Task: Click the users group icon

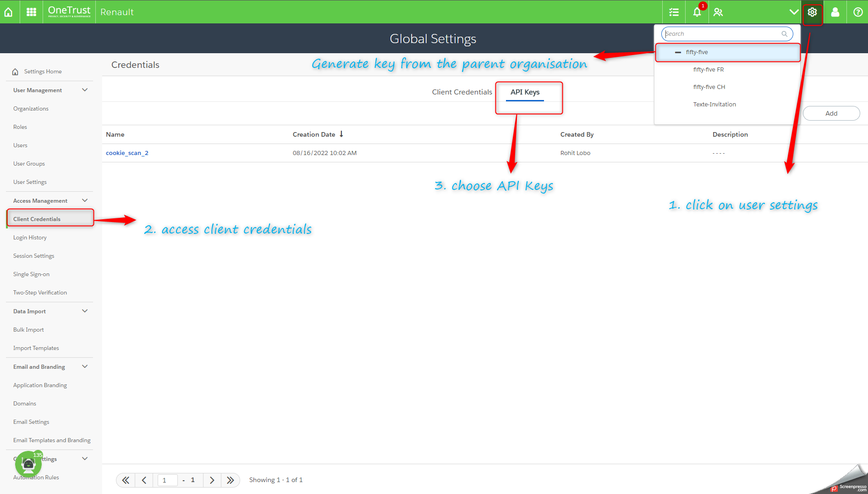Action: (718, 12)
